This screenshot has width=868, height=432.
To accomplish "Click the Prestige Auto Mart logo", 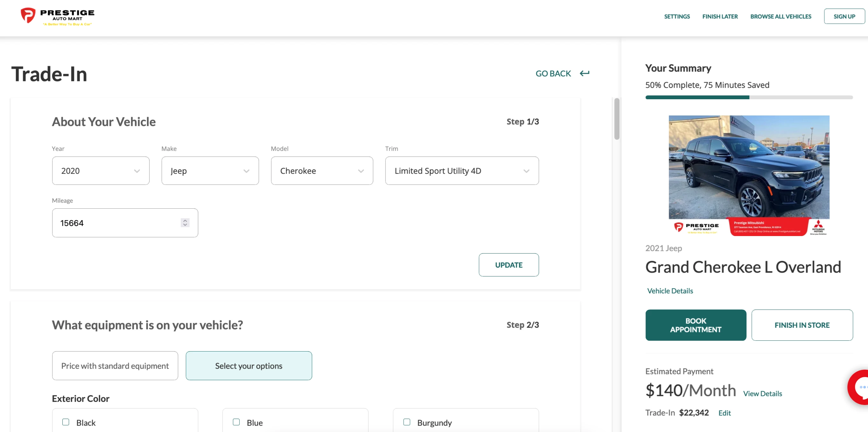I will (57, 16).
